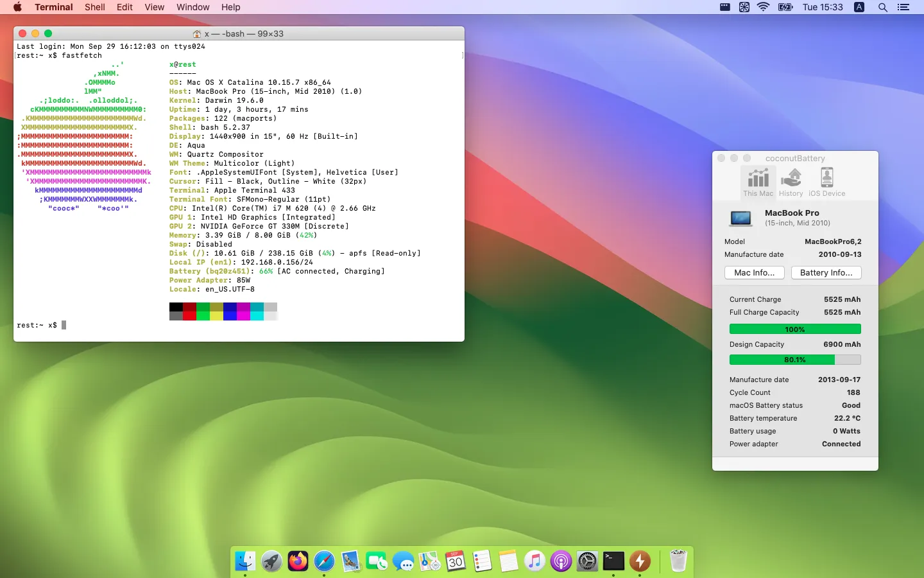
Task: Click the battery charging status icon
Action: tap(785, 7)
